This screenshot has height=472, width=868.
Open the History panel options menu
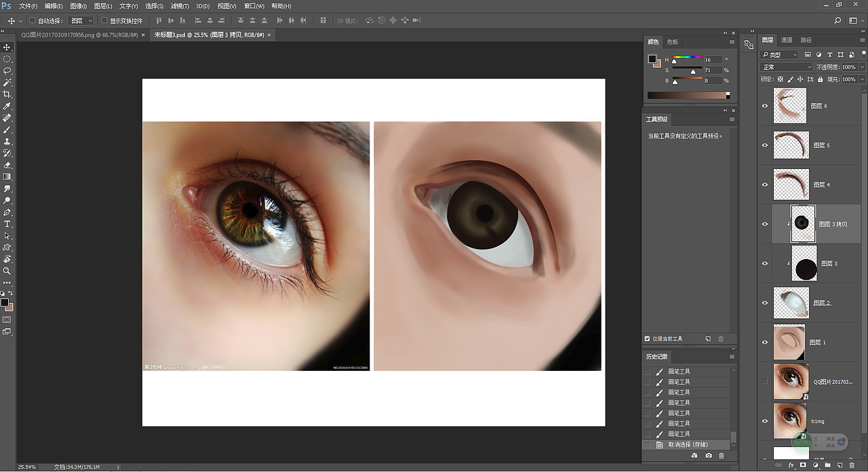[732, 357]
